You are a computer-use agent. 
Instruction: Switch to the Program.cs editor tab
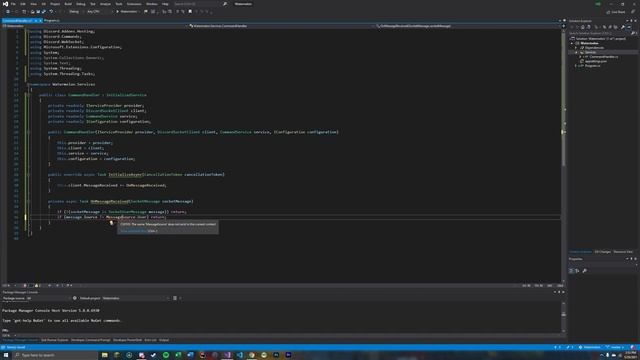click(52, 20)
